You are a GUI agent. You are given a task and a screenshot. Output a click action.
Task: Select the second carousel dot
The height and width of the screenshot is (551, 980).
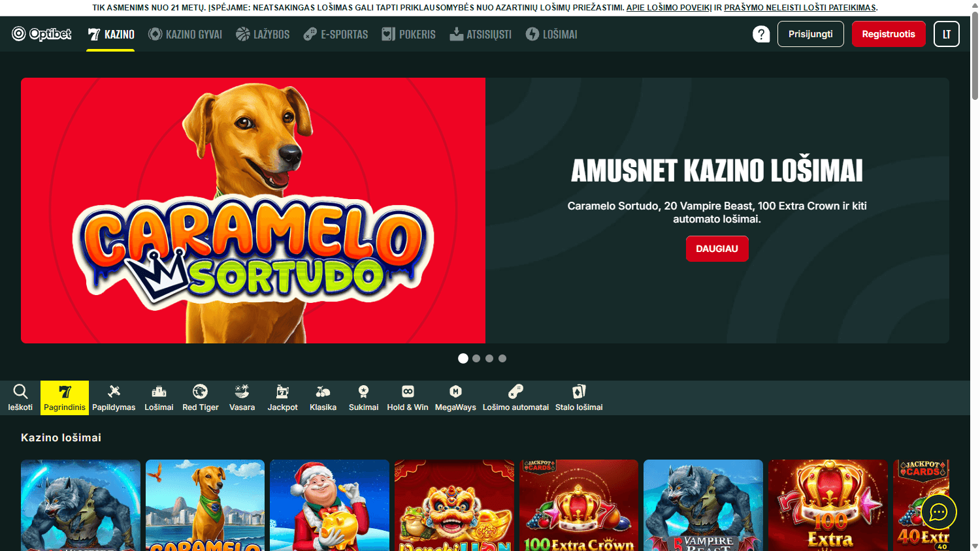[x=476, y=358]
